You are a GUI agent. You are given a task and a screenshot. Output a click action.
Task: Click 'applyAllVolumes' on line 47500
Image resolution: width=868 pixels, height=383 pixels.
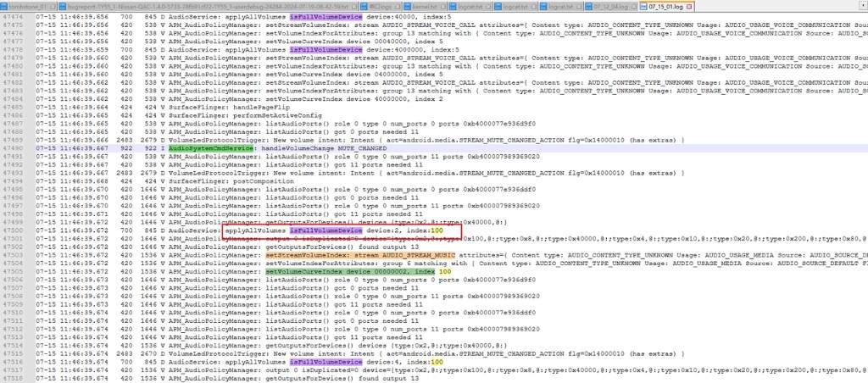click(256, 230)
